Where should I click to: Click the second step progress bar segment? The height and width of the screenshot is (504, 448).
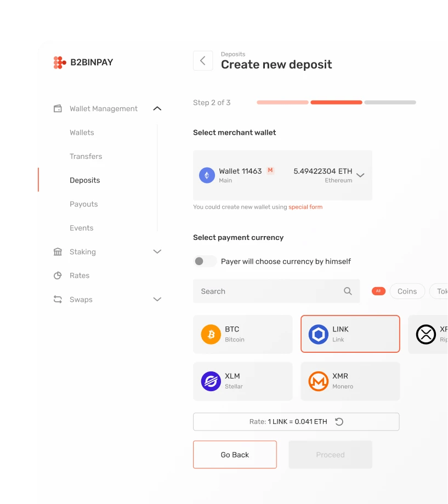pos(336,102)
